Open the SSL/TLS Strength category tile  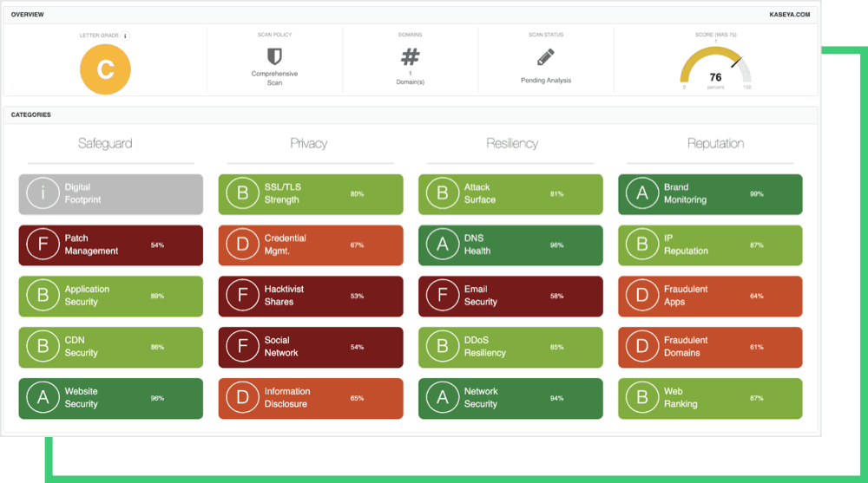[x=311, y=194]
